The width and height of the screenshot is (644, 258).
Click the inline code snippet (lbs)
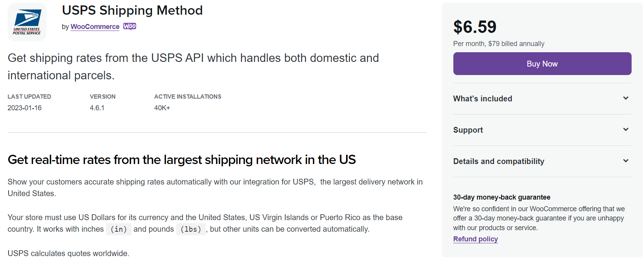pyautogui.click(x=191, y=229)
